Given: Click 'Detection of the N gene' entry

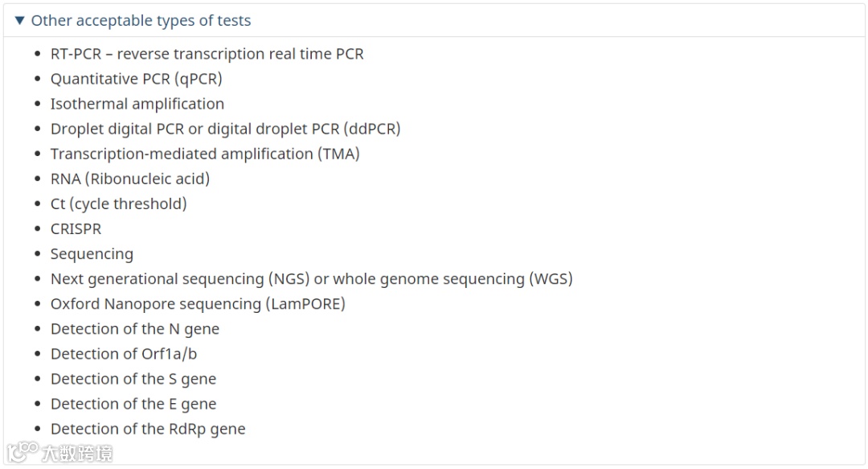Looking at the screenshot, I should [134, 329].
